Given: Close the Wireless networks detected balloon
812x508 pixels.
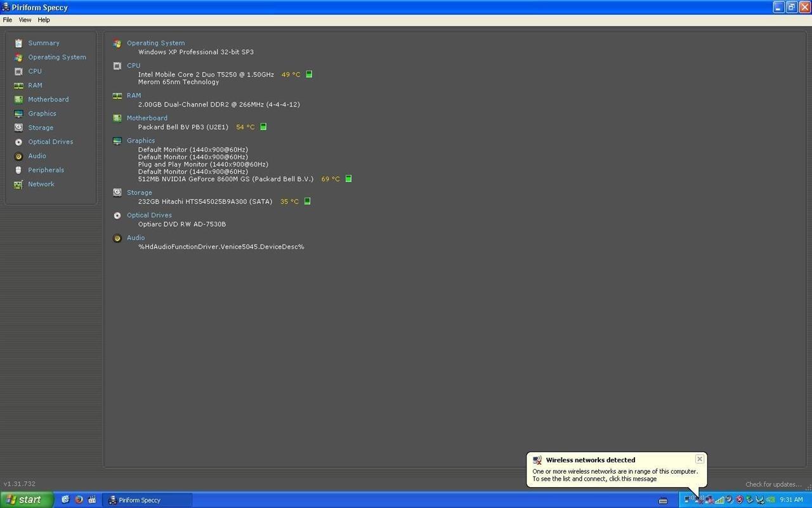Looking at the screenshot, I should (x=699, y=459).
